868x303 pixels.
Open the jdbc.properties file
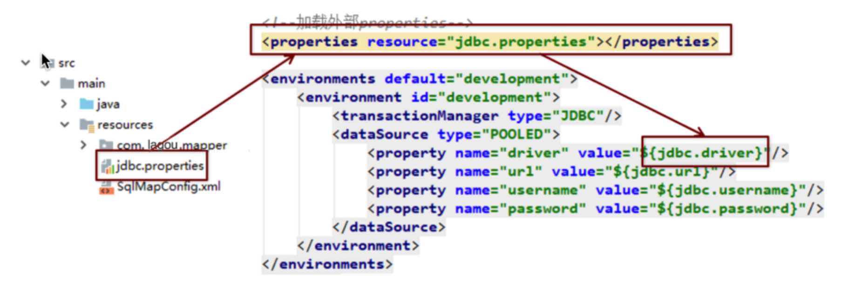point(160,165)
